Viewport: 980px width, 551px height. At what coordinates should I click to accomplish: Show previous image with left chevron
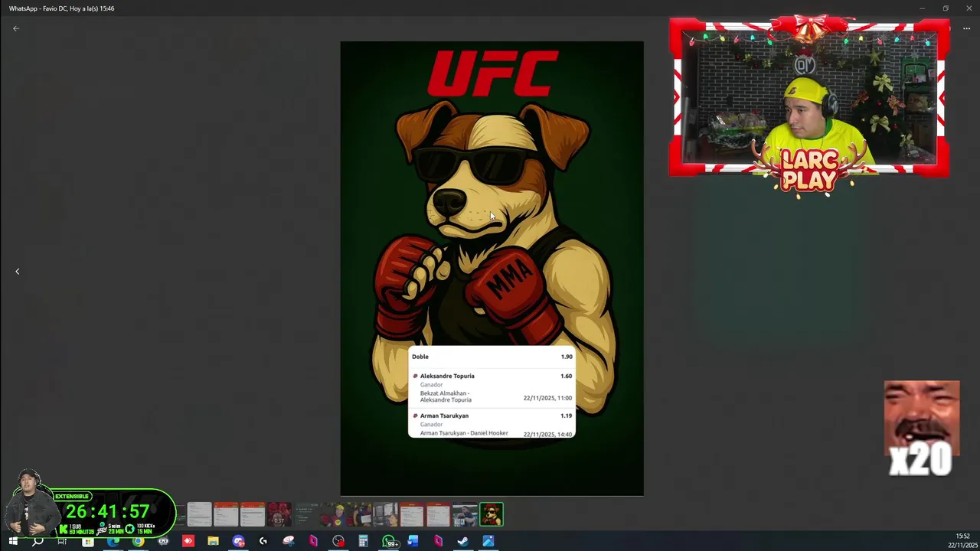[x=17, y=271]
